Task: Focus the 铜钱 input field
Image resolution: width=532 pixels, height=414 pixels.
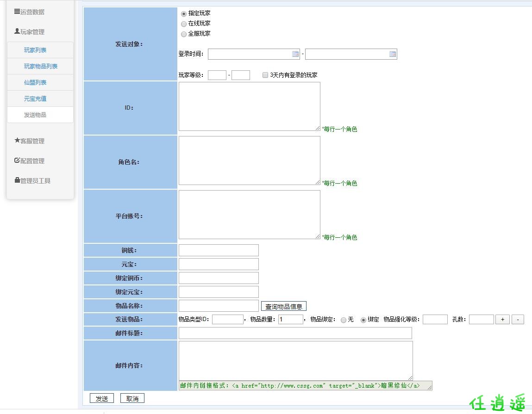Action: (219, 250)
